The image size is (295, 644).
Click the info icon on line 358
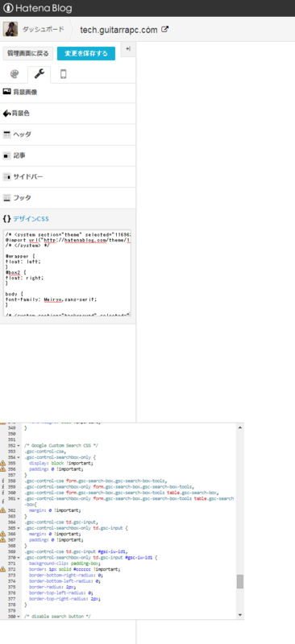(x=3, y=481)
